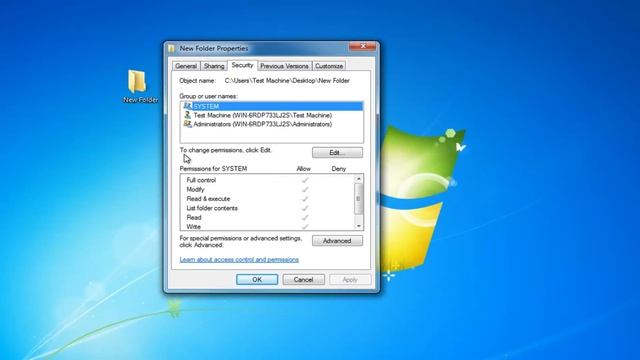
Task: Click Read & execute allow checkmark
Action: click(x=305, y=199)
